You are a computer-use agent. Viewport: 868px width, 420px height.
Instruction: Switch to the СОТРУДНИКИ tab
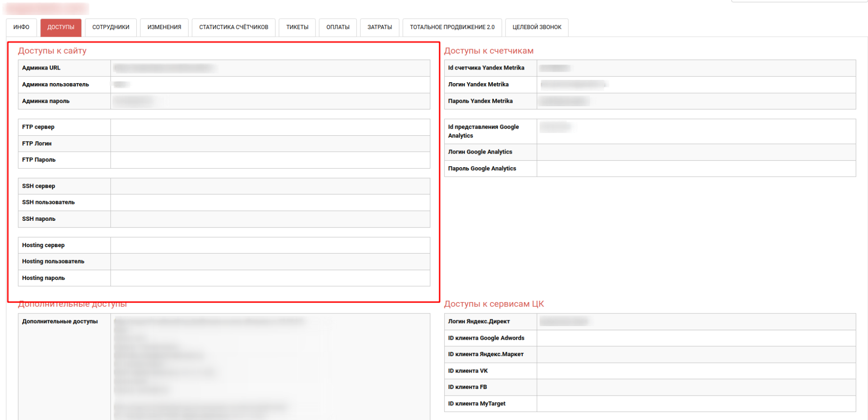tap(110, 27)
